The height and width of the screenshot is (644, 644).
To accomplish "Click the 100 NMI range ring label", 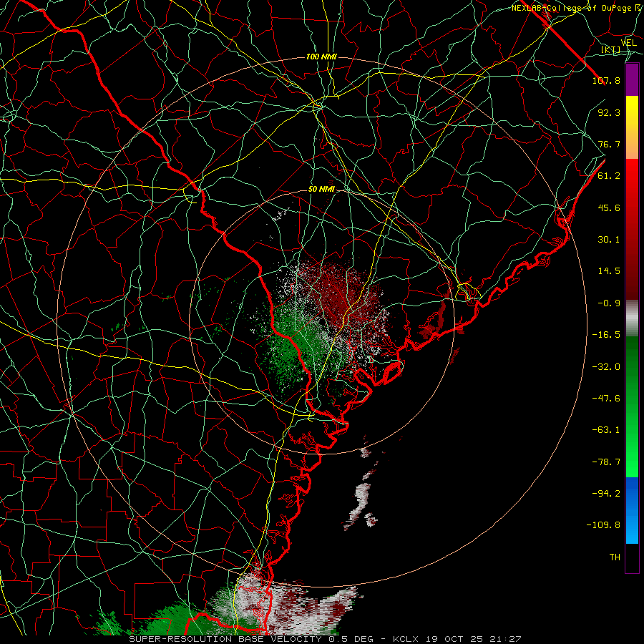I will (321, 57).
